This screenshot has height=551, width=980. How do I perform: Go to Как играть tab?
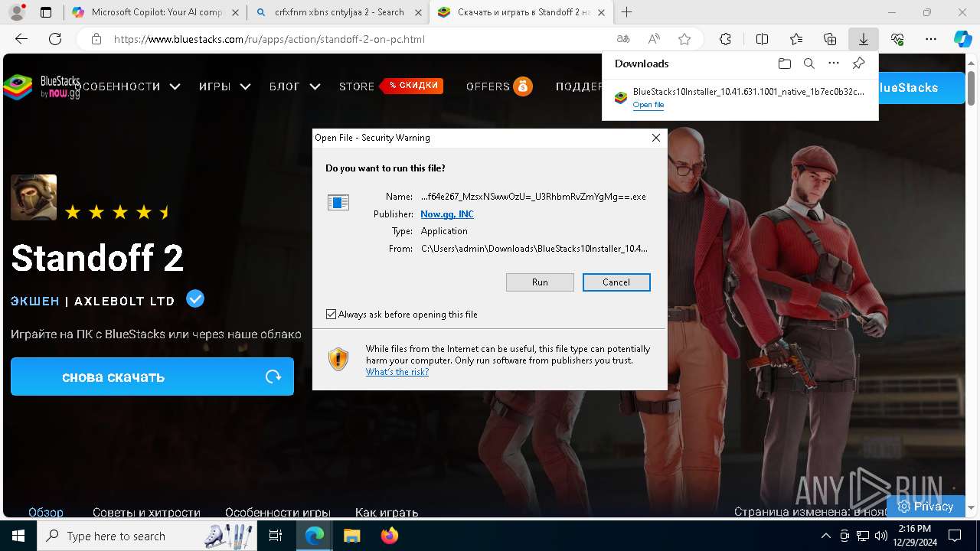tap(387, 512)
